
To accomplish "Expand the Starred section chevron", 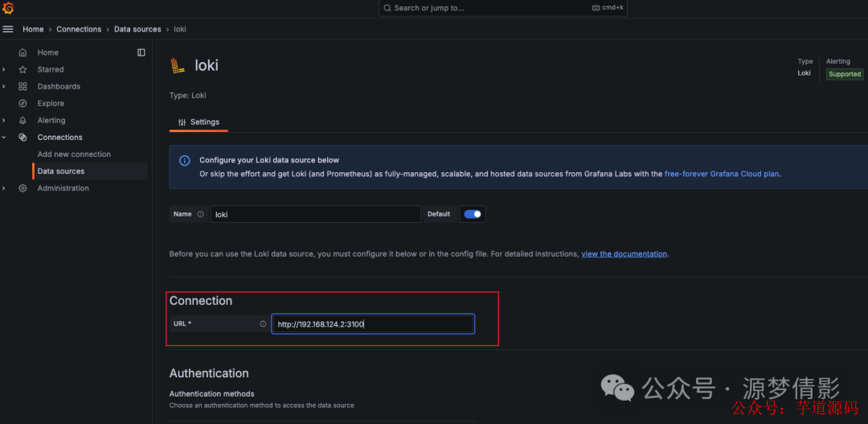I will click(4, 70).
